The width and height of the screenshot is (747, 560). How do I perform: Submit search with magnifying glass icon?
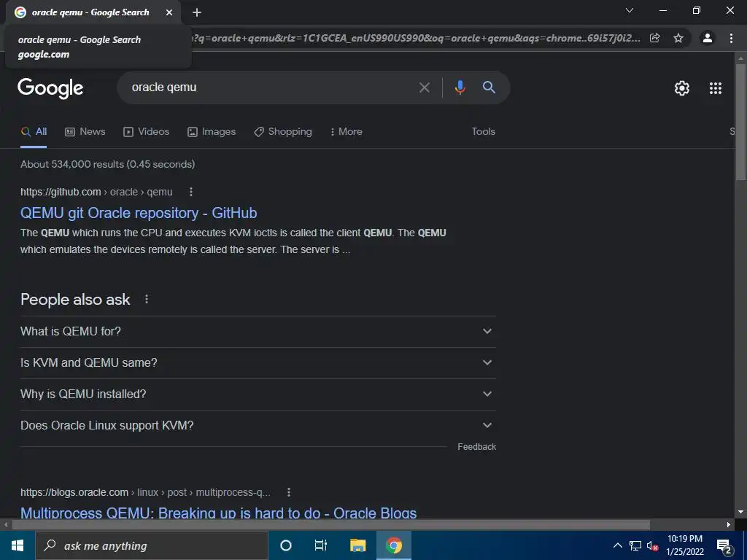[x=489, y=87]
